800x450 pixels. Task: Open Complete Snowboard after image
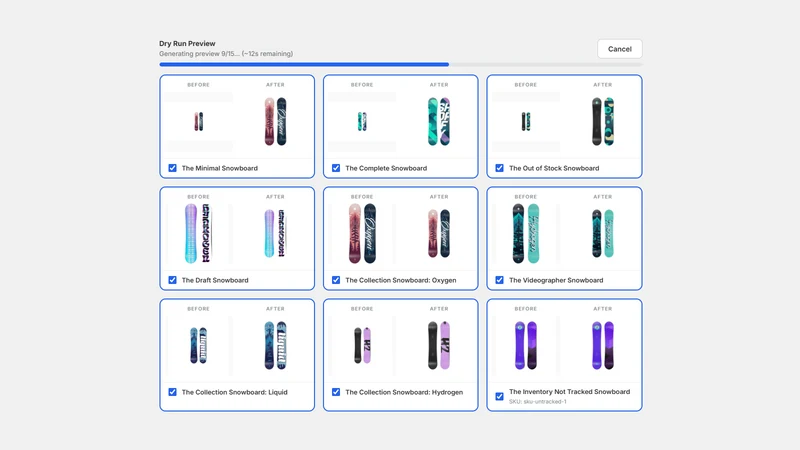tap(439, 122)
